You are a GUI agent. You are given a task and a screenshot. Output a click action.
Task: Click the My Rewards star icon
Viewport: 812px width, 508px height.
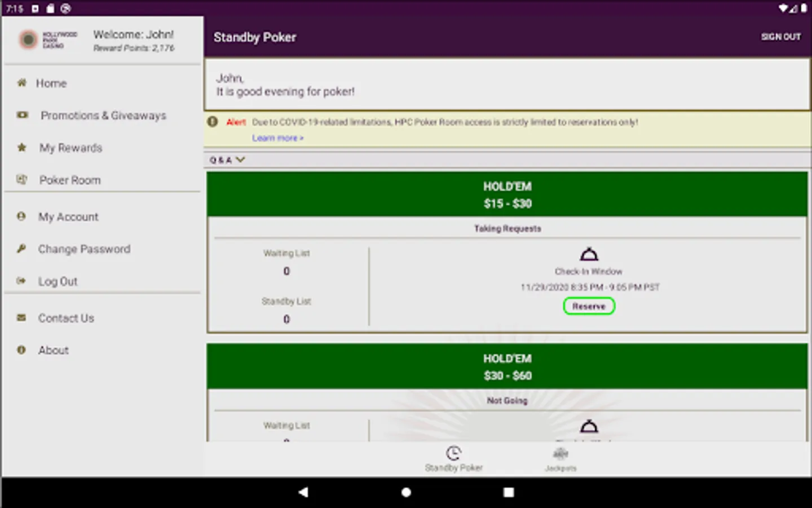point(22,147)
